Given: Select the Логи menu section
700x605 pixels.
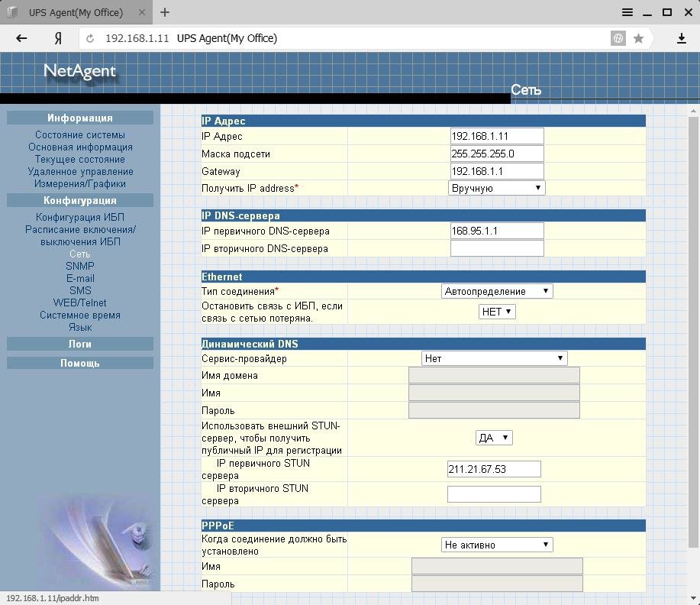Looking at the screenshot, I should click(x=80, y=344).
